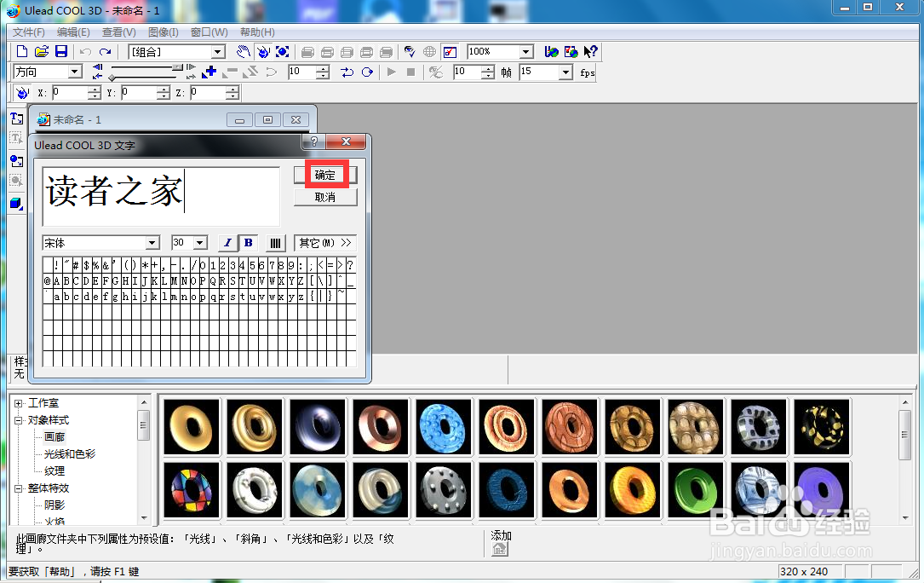
Task: Select 纹理 in the tree
Action: click(x=55, y=470)
